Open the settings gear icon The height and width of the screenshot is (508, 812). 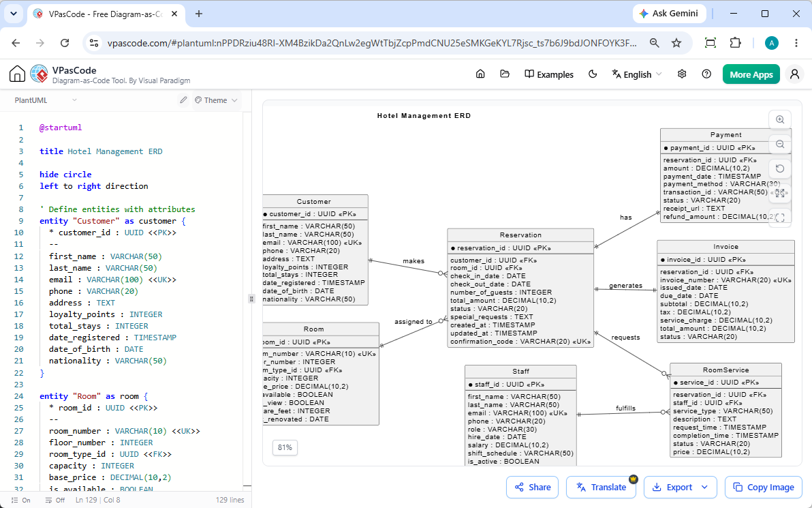(x=682, y=74)
